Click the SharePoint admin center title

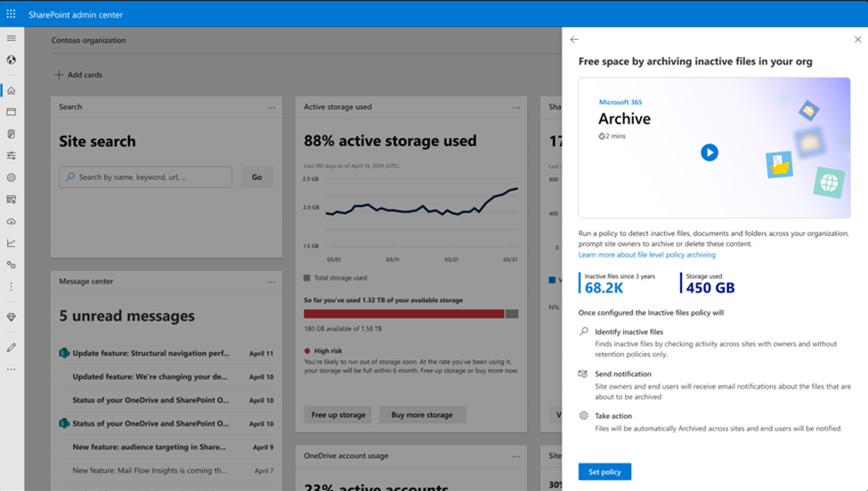76,14
